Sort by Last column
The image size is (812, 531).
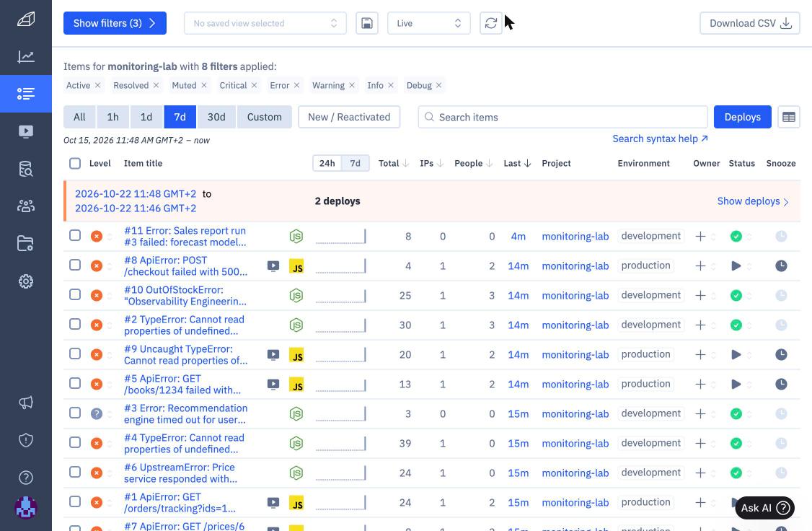pyautogui.click(x=517, y=163)
